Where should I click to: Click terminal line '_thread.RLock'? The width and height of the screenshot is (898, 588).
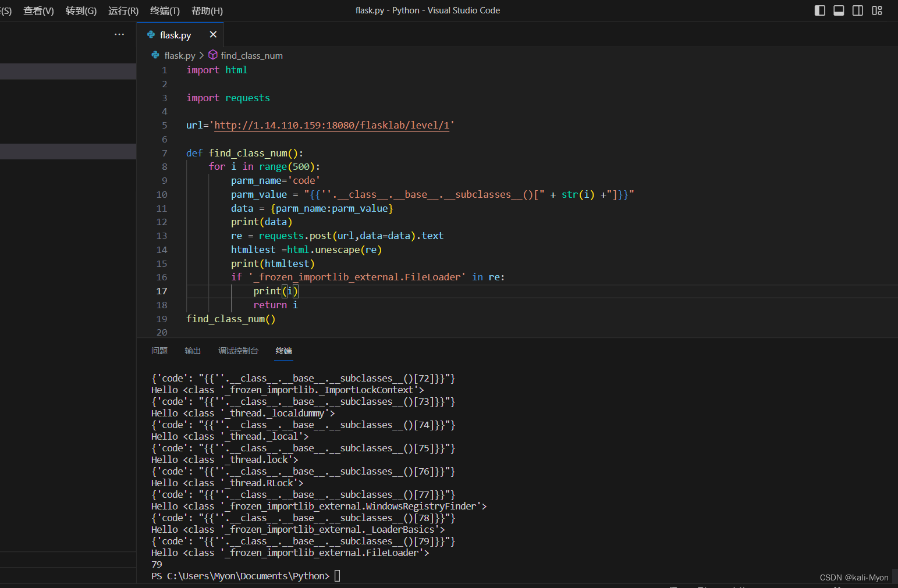227,483
